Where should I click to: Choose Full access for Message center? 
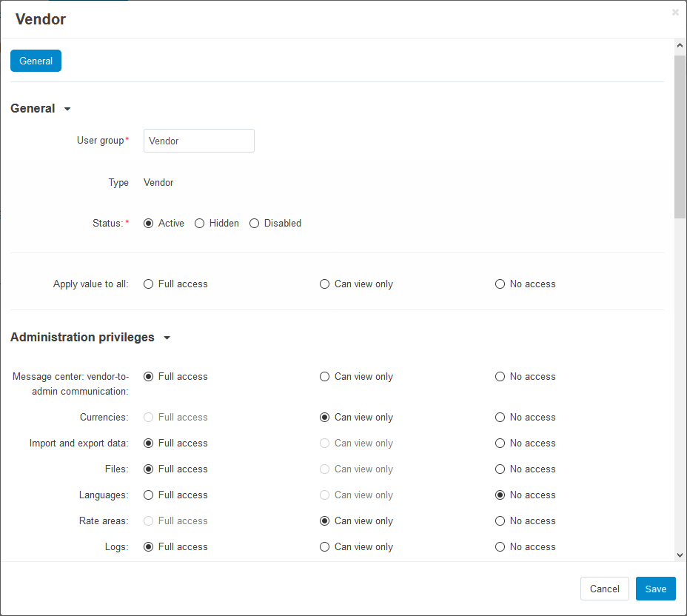tap(149, 376)
